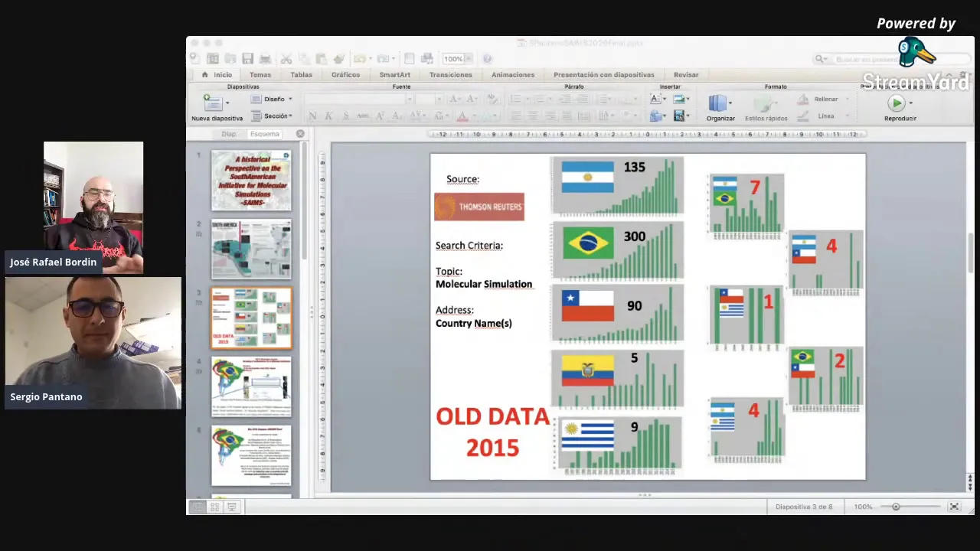
Task: Click the Cut scissors icon
Action: 286,59
